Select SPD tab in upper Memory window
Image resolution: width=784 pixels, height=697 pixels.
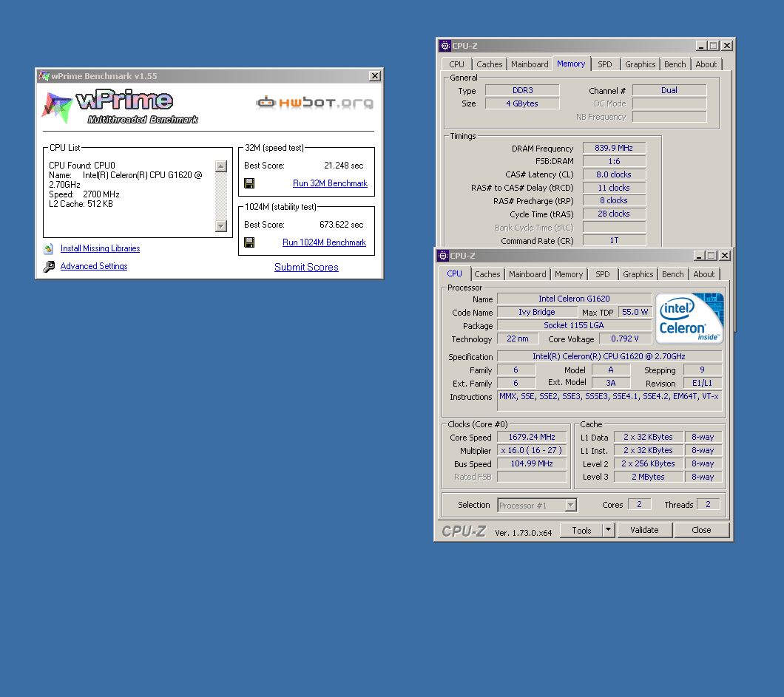coord(605,64)
